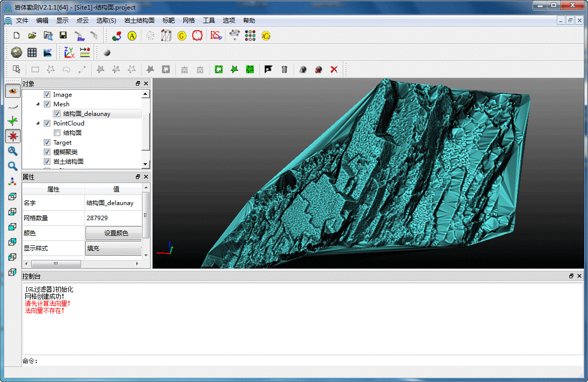Click the yellow circled A icon
Image resolution: width=588 pixels, height=382 pixels.
click(x=132, y=36)
